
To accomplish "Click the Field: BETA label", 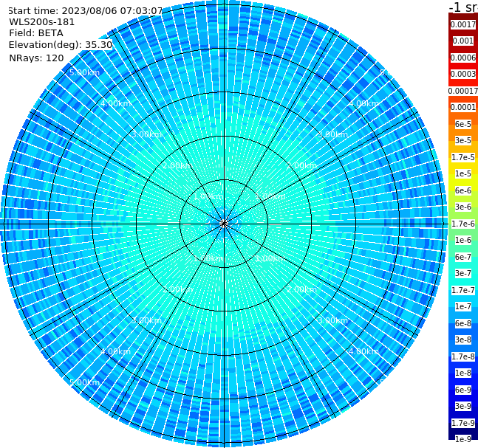I will [x=36, y=33].
